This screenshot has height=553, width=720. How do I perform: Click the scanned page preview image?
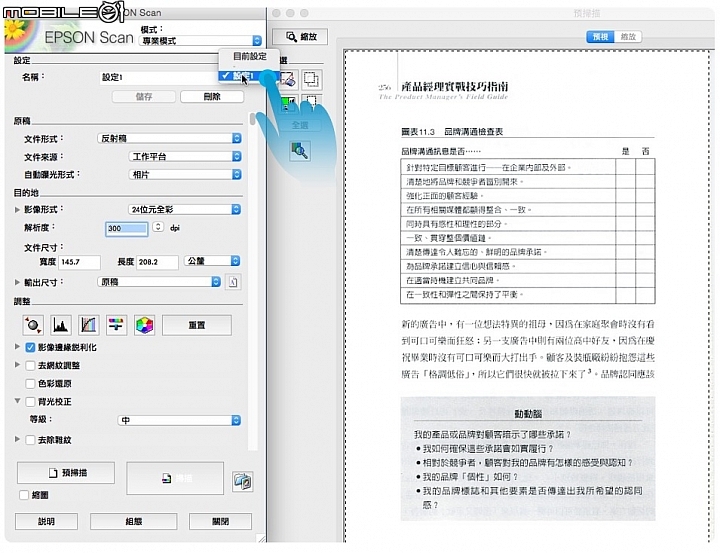pyautogui.click(x=528, y=296)
